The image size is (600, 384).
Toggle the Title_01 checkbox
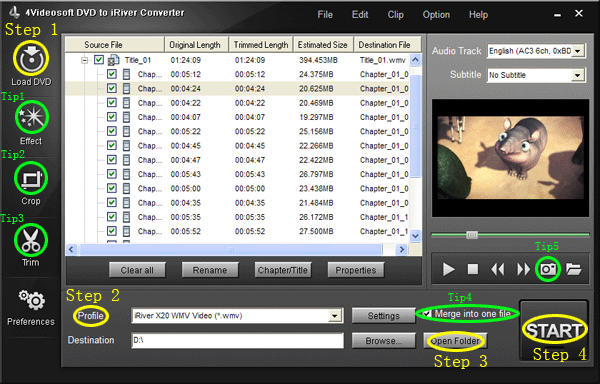tap(99, 60)
